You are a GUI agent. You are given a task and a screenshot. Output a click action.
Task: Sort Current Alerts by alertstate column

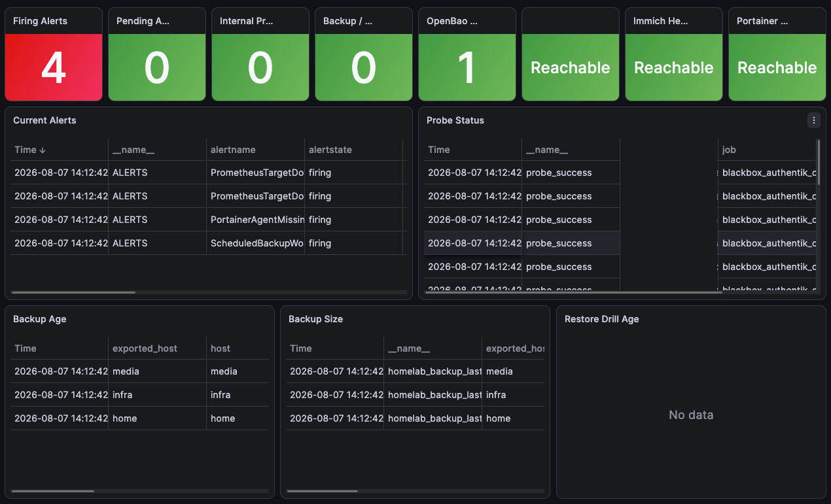click(x=330, y=150)
